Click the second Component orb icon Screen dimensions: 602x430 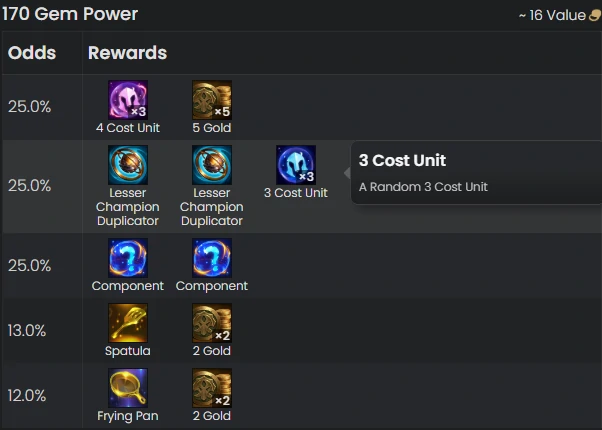[212, 258]
